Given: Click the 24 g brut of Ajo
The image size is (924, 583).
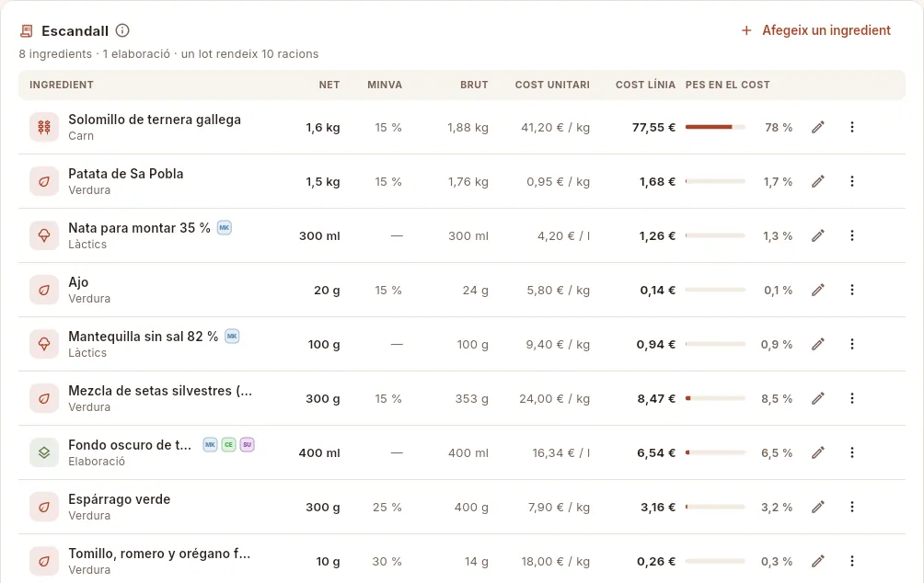Looking at the screenshot, I should pyautogui.click(x=476, y=290).
